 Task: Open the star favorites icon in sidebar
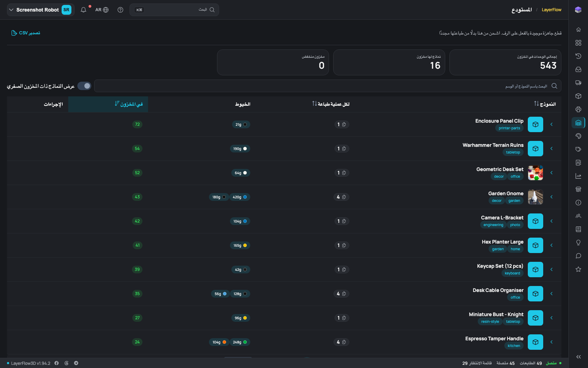click(x=578, y=269)
